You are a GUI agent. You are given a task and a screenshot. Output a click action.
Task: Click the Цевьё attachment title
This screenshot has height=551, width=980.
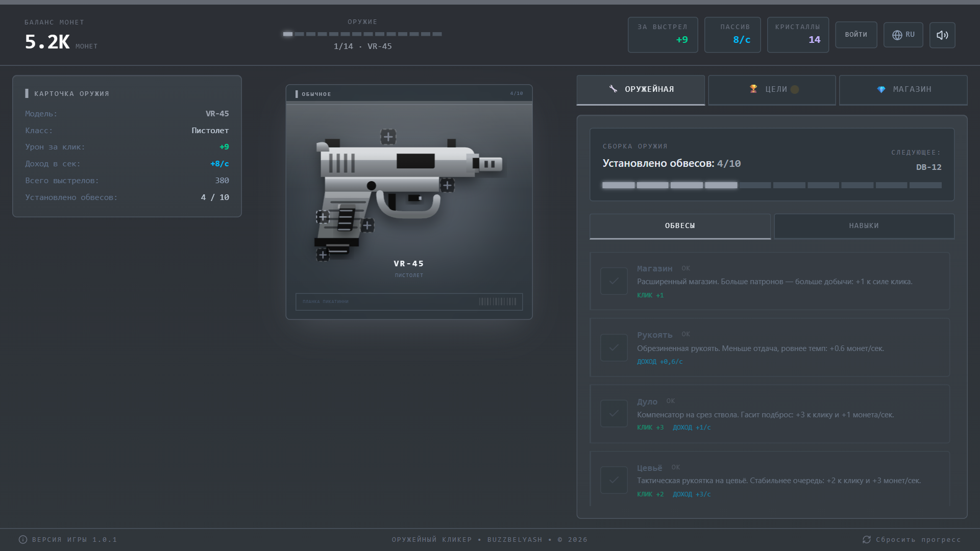[x=649, y=468]
